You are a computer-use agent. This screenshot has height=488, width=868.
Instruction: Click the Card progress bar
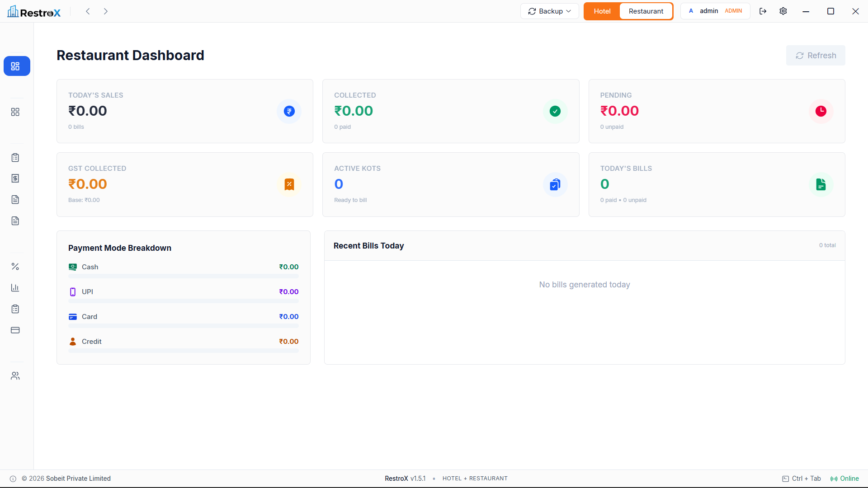[x=184, y=326]
